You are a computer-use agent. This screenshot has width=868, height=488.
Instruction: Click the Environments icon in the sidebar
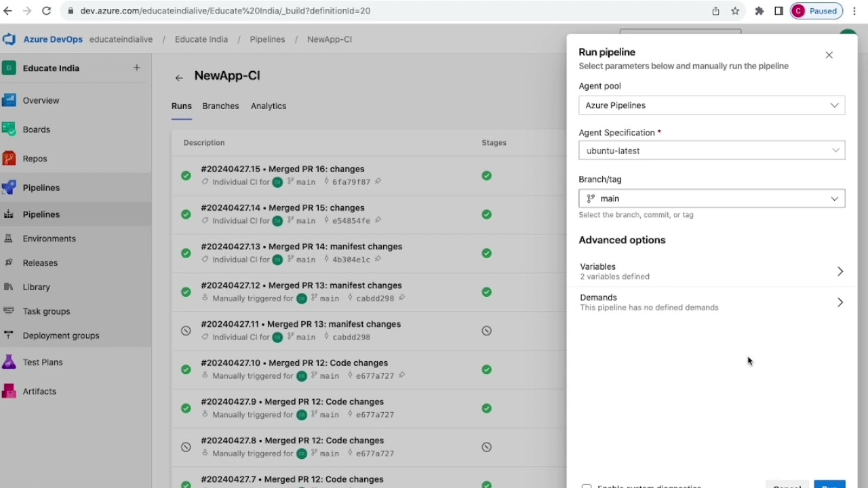(x=9, y=239)
